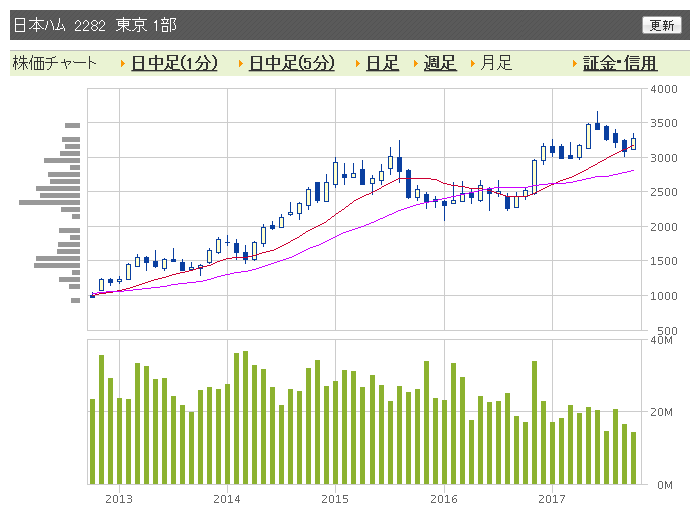
Task: Click the tallest volume bar in early 2014
Action: [x=245, y=417]
